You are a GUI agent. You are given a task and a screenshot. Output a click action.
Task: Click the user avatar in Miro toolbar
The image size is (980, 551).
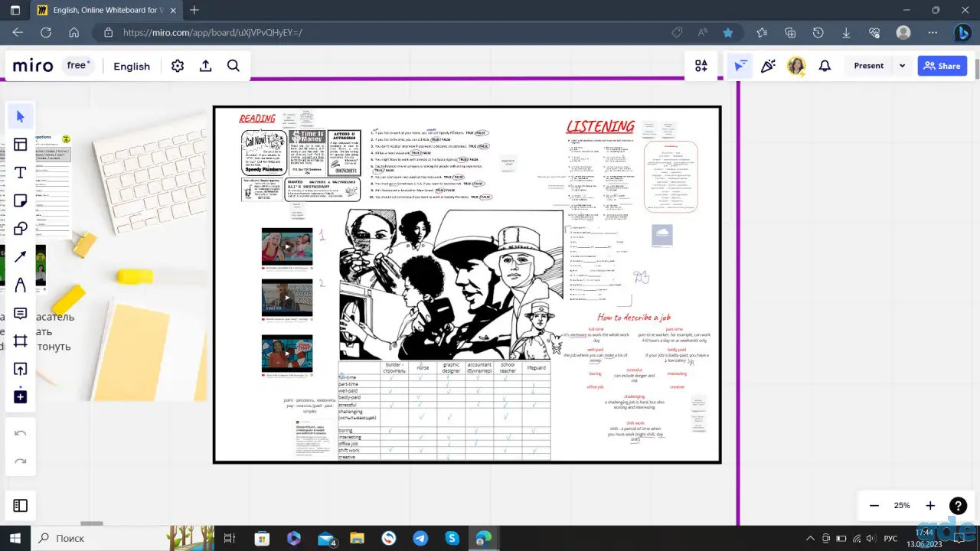(796, 66)
